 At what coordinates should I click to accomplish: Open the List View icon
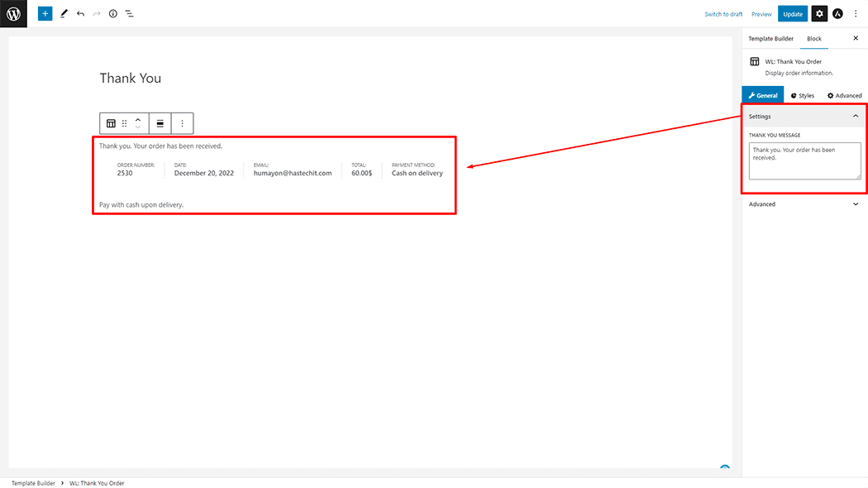130,14
